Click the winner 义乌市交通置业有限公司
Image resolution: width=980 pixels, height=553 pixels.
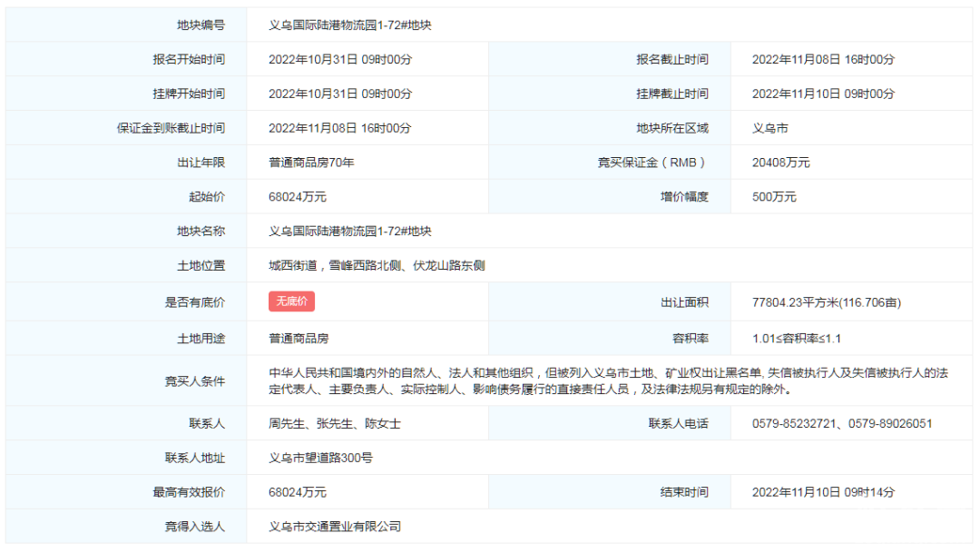pos(335,527)
